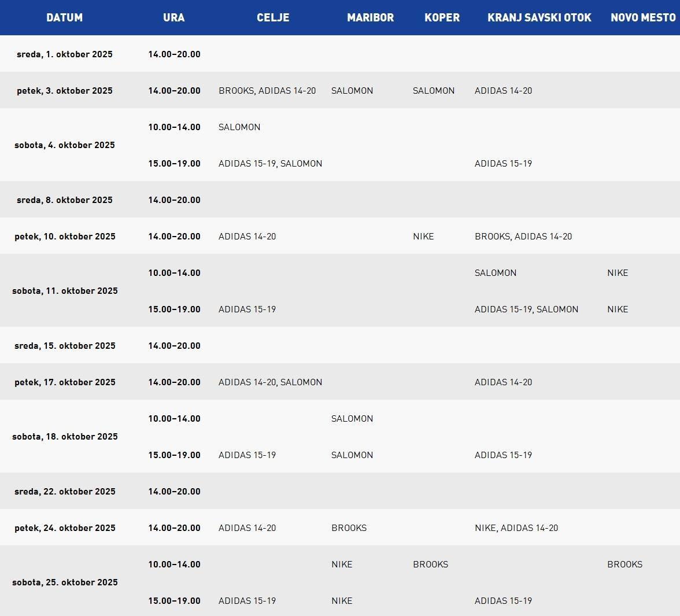Click date cell 'petek, 17. oktober 2025'
The height and width of the screenshot is (616, 680).
click(x=65, y=382)
